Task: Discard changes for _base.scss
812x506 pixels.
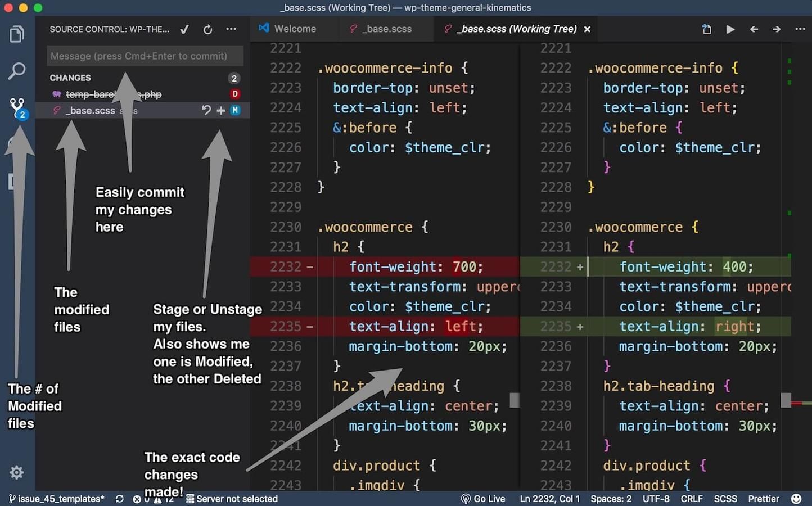Action: 206,110
